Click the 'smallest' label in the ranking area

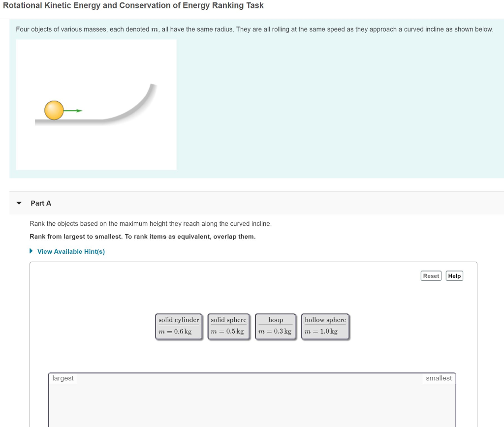tap(439, 378)
